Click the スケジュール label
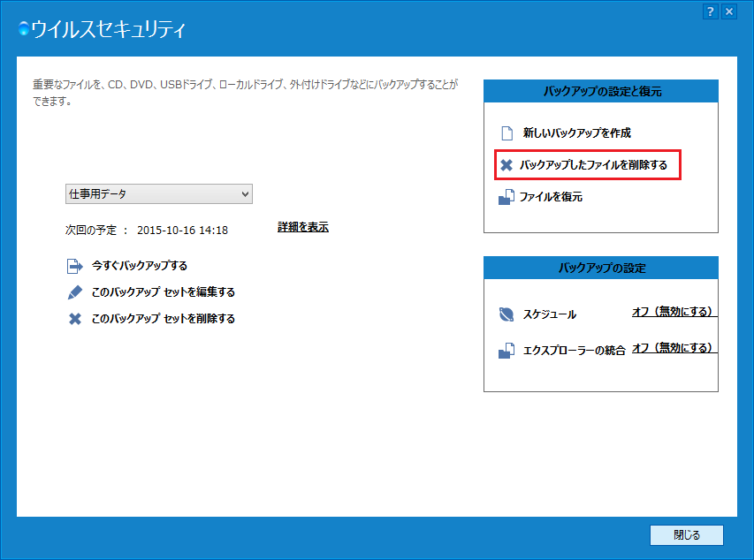Screen dimensions: 754x560 [x=550, y=314]
